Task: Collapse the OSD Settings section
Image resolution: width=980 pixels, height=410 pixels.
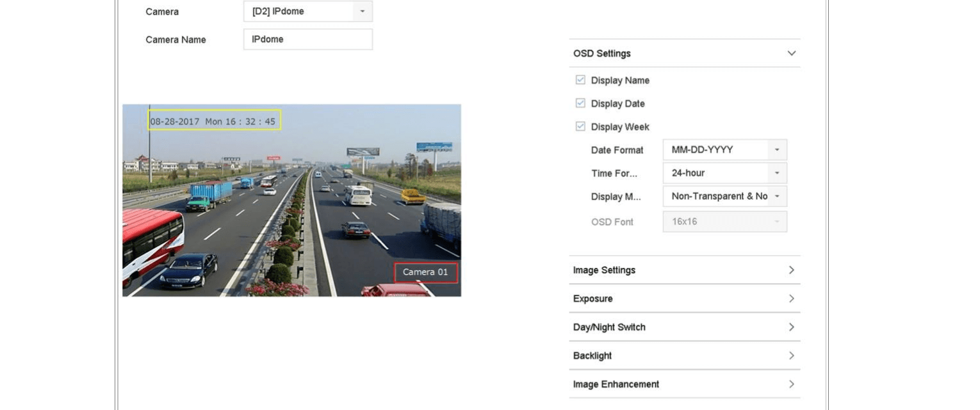Action: click(x=684, y=53)
